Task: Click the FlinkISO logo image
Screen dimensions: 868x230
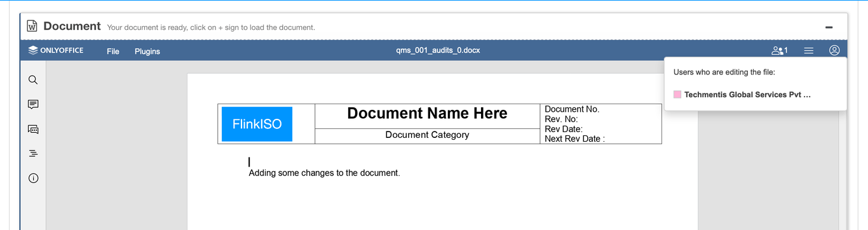Action: pos(257,124)
